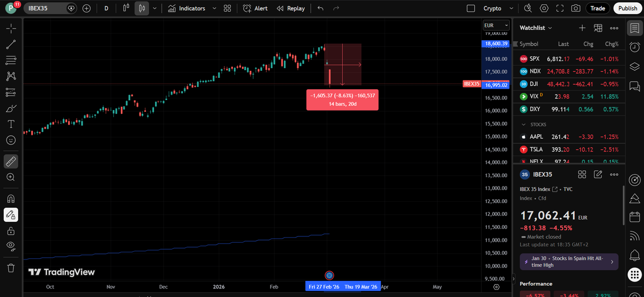Open the EUR currency dropdown

click(496, 25)
